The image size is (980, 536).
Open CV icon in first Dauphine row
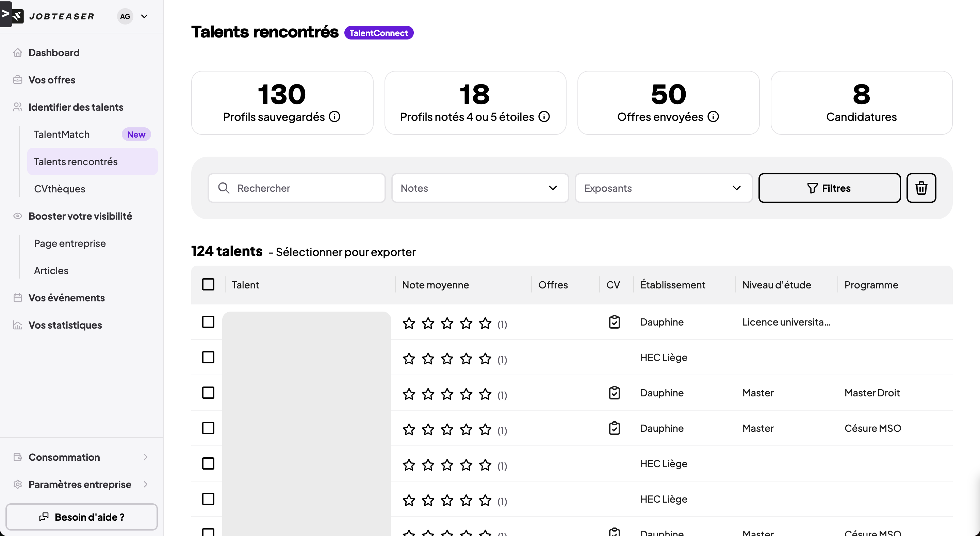click(x=614, y=322)
